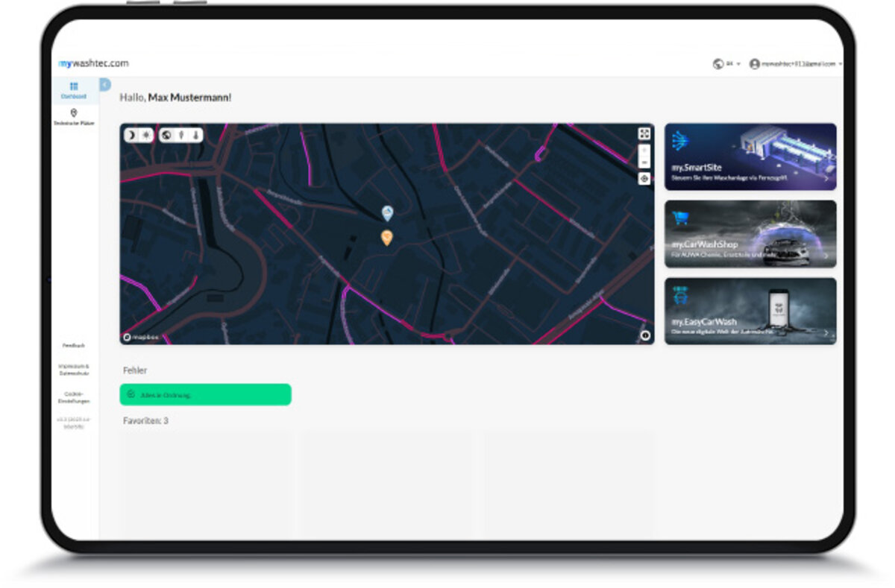Select the thermometer map layer icon
This screenshot has height=588, width=895.
196,135
